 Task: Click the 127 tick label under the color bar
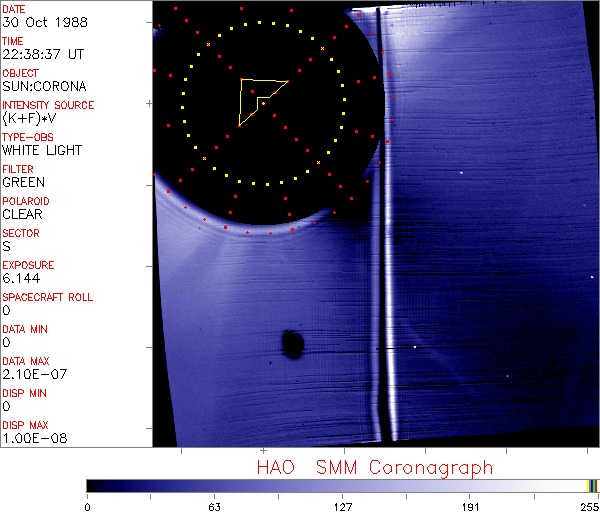point(343,505)
